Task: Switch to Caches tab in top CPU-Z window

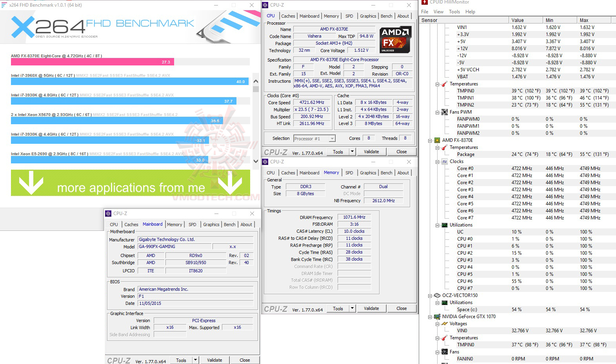Action: (x=288, y=16)
